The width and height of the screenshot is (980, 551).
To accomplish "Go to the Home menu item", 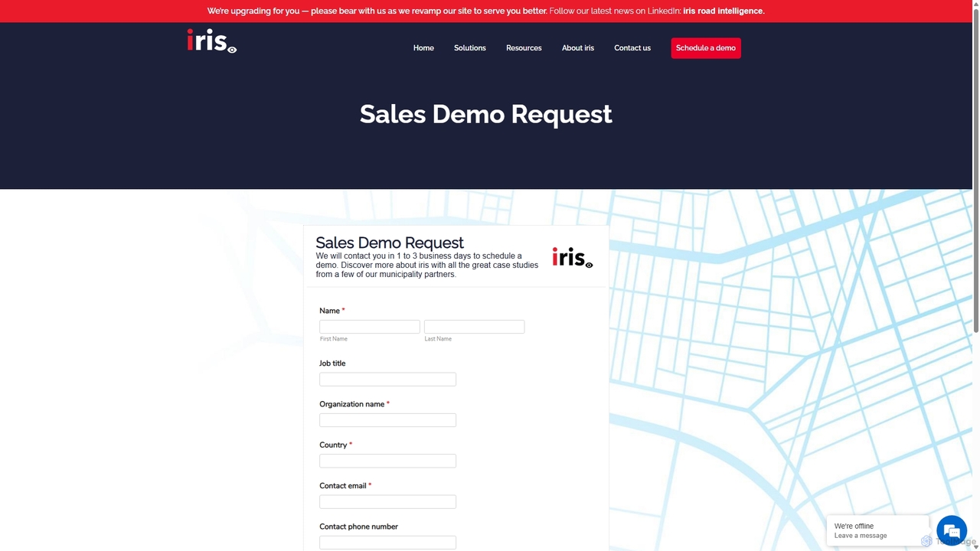I will coord(423,48).
